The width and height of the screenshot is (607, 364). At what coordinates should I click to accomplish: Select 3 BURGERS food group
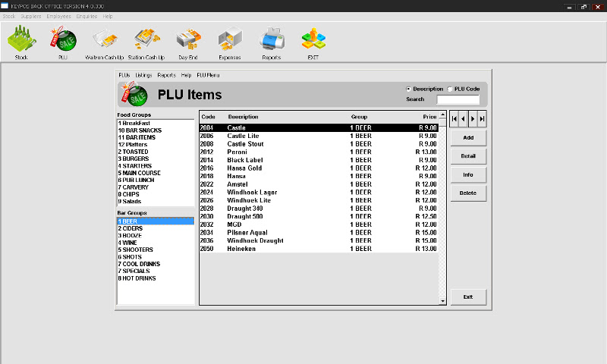[156, 158]
